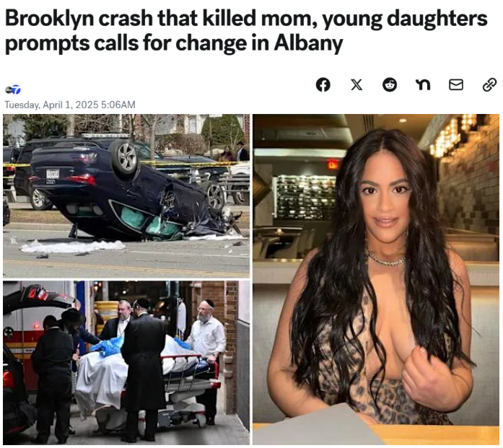The image size is (503, 448).
Task: Share the article on Nextdoor
Action: [x=422, y=85]
